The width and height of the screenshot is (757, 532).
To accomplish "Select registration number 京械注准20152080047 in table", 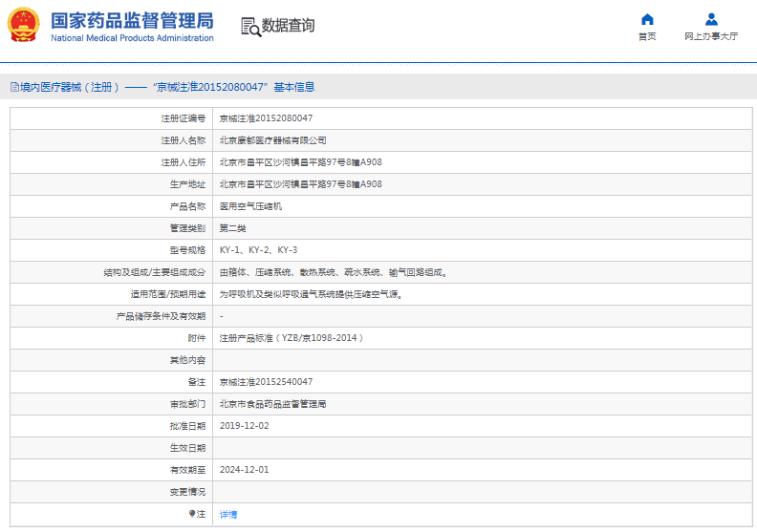I will (x=266, y=118).
